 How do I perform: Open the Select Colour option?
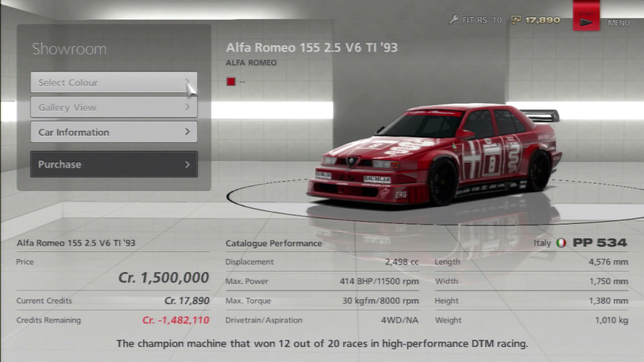(114, 82)
